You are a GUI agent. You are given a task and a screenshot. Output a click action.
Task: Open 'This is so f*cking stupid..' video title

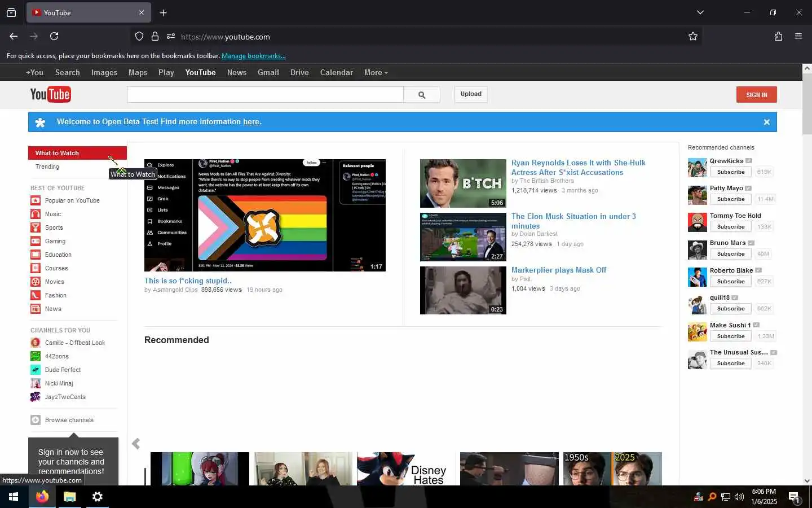click(x=188, y=281)
